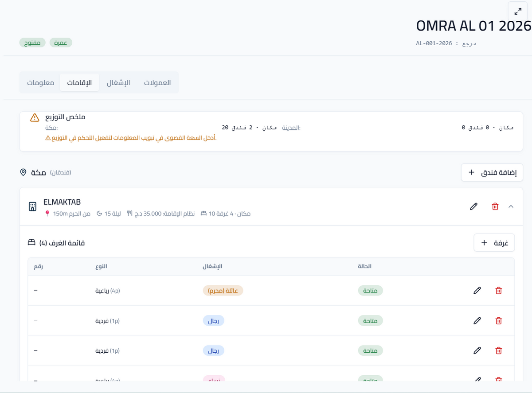Open the الإشغال tab
Image resolution: width=532 pixels, height=393 pixels.
(118, 83)
